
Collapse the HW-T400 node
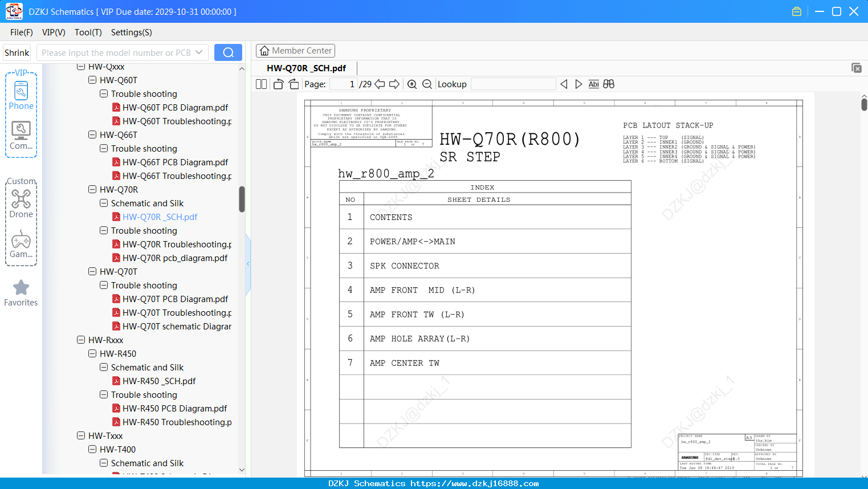(92, 450)
